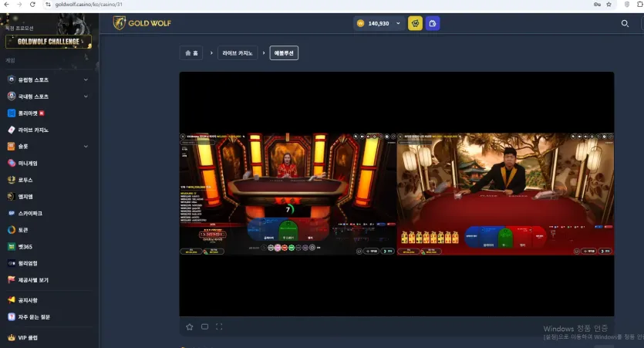
Task: Go to 홈 via breadcrumb button
Action: [191, 53]
